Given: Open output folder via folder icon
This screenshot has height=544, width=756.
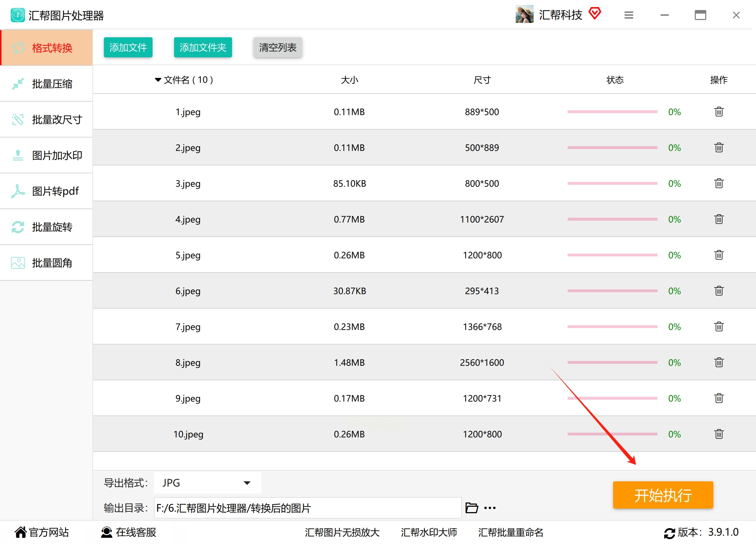Looking at the screenshot, I should coord(472,508).
